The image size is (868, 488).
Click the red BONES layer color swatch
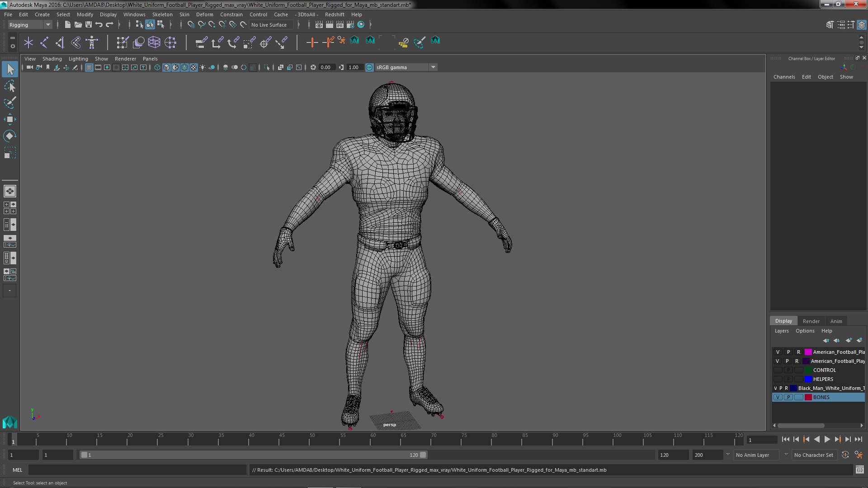[x=808, y=397]
